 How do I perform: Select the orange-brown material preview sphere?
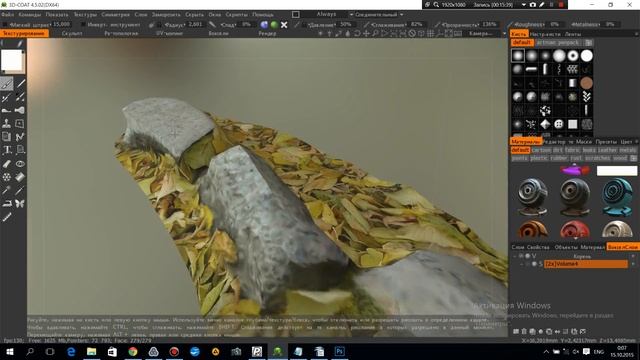click(x=532, y=229)
